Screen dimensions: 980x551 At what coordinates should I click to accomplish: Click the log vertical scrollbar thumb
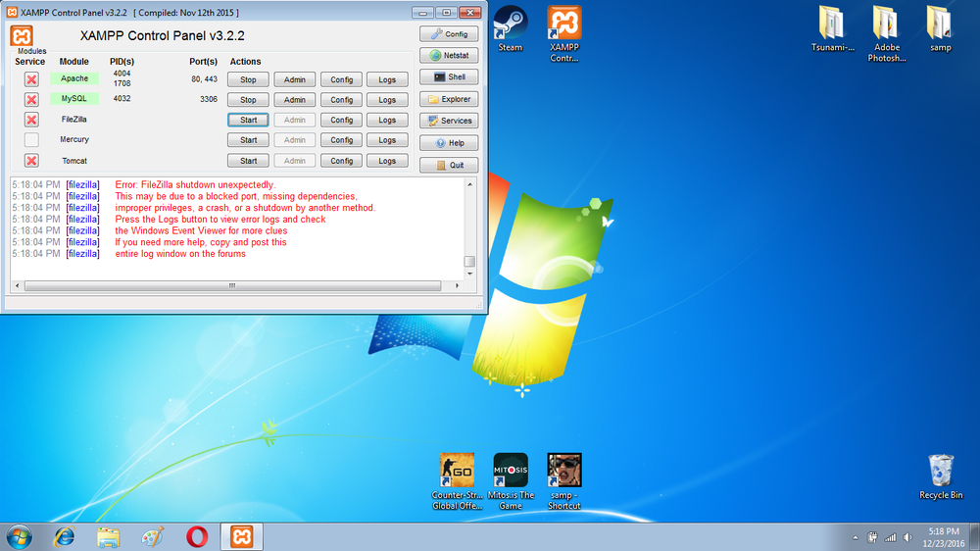click(470, 261)
